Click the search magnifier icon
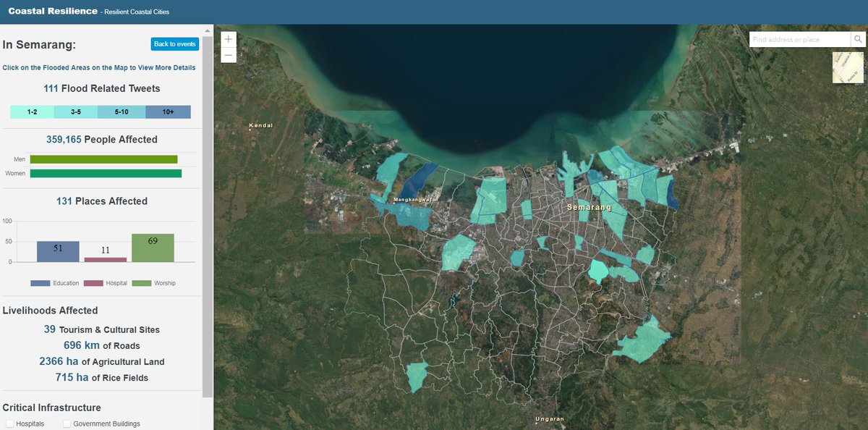 point(858,39)
